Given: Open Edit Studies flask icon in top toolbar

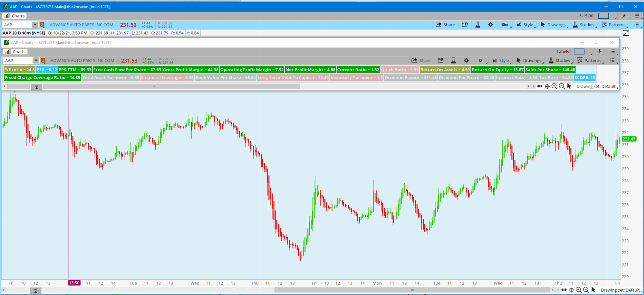Looking at the screenshot, I should (478, 25).
